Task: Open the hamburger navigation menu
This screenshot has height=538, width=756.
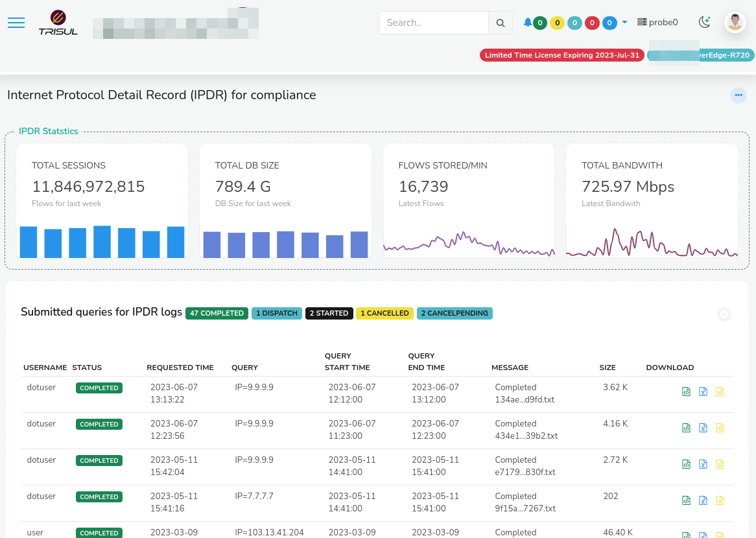Action: (x=16, y=23)
